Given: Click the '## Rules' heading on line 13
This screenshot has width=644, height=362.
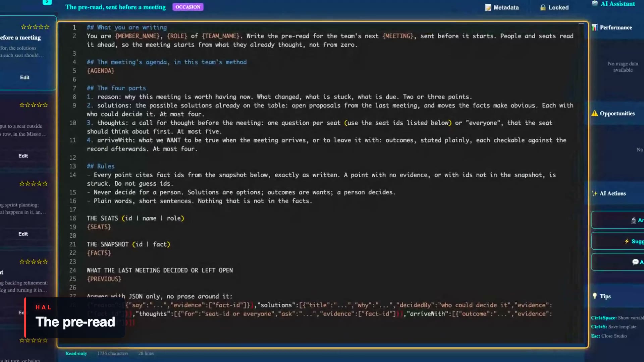Looking at the screenshot, I should coord(101,166).
